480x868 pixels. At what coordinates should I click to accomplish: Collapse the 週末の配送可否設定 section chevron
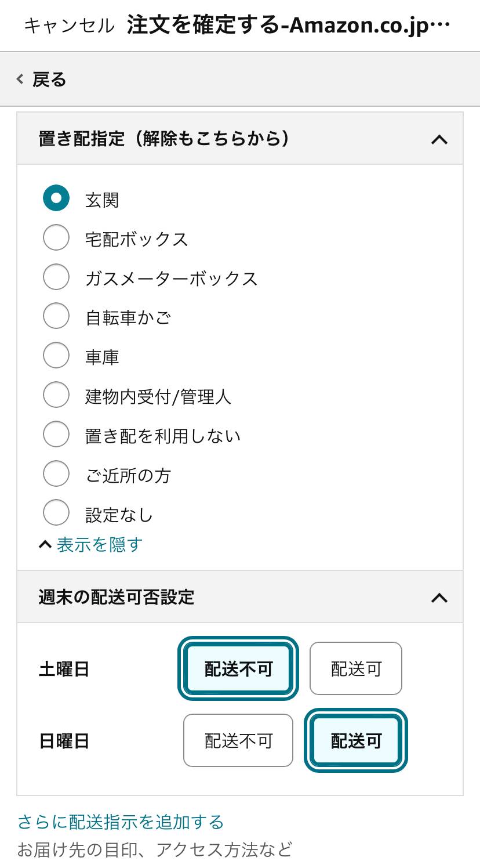pos(440,596)
